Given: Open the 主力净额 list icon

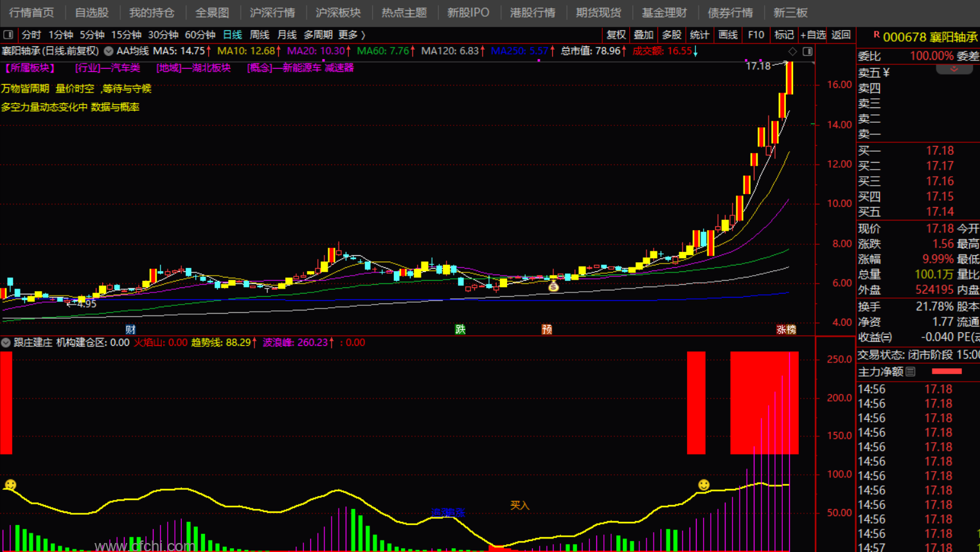Looking at the screenshot, I should point(911,371).
